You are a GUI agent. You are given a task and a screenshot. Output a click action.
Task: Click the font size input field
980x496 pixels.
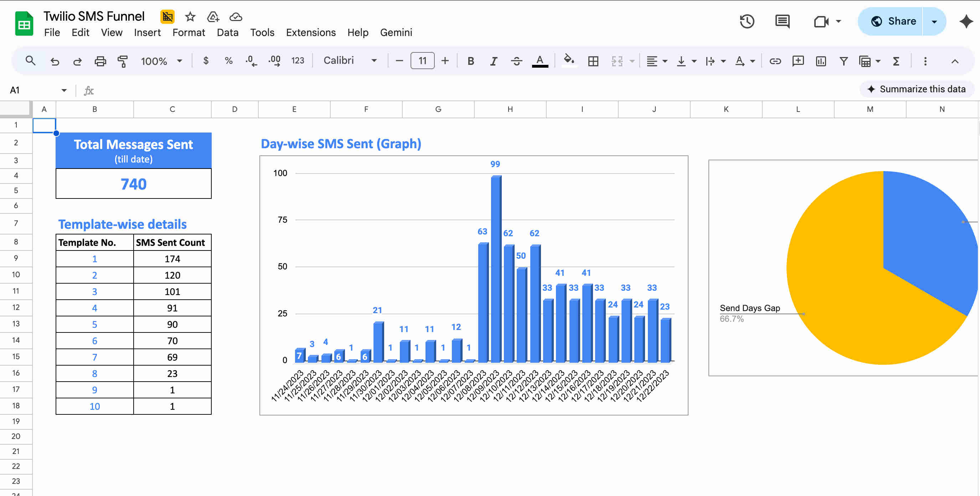pos(422,61)
